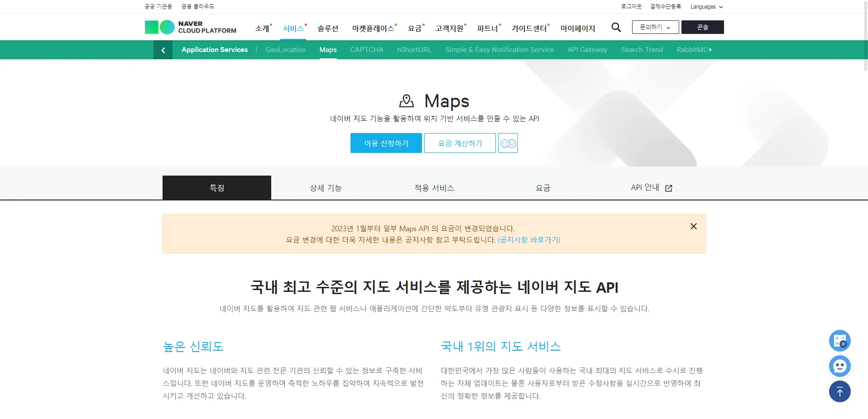Go to 공공 기관용 site

[158, 6]
